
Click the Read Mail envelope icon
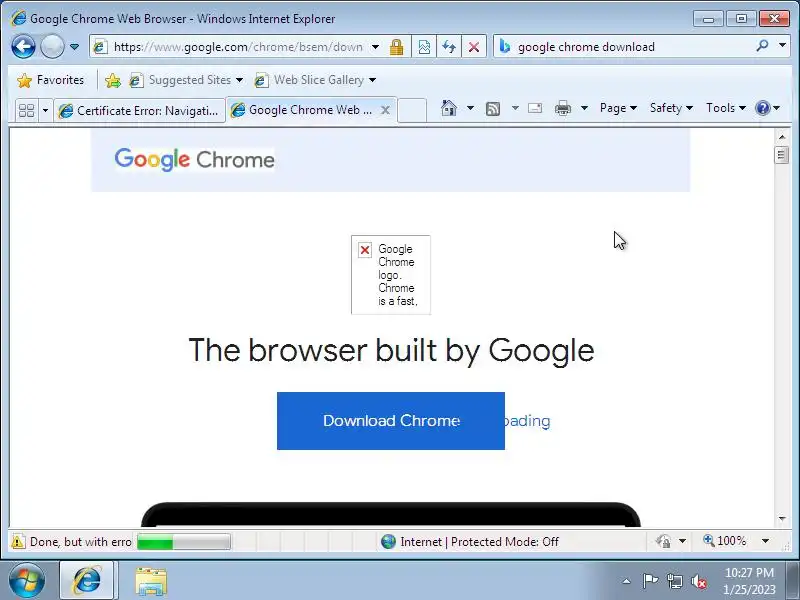535,108
